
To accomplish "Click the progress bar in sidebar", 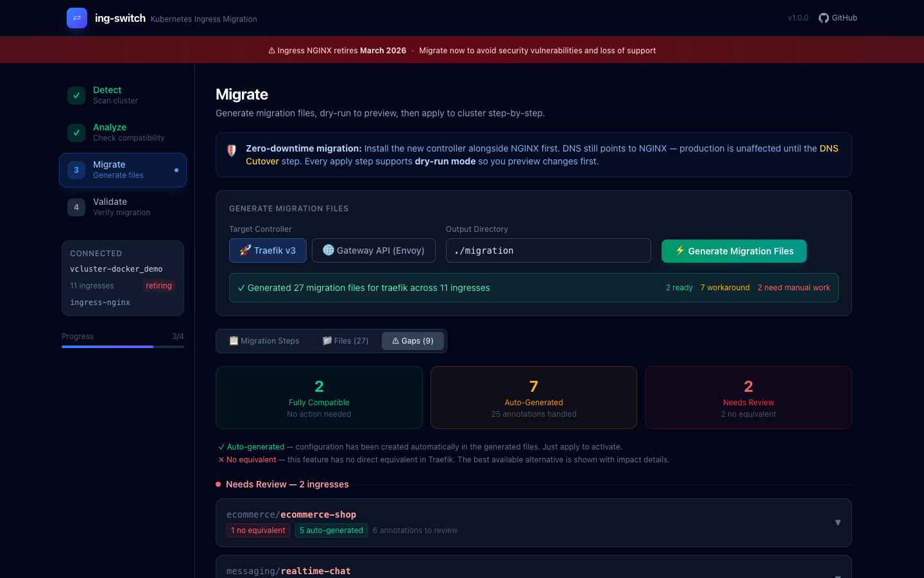I will tap(123, 347).
